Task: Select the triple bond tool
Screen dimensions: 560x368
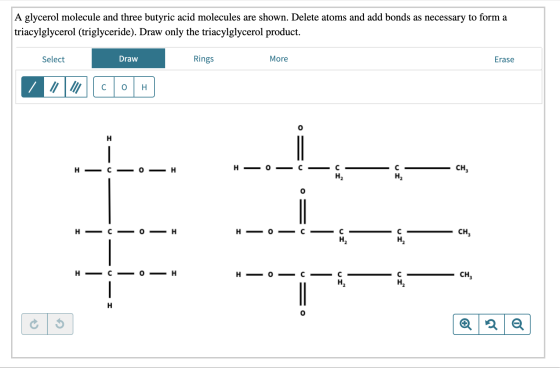Action: (76, 87)
